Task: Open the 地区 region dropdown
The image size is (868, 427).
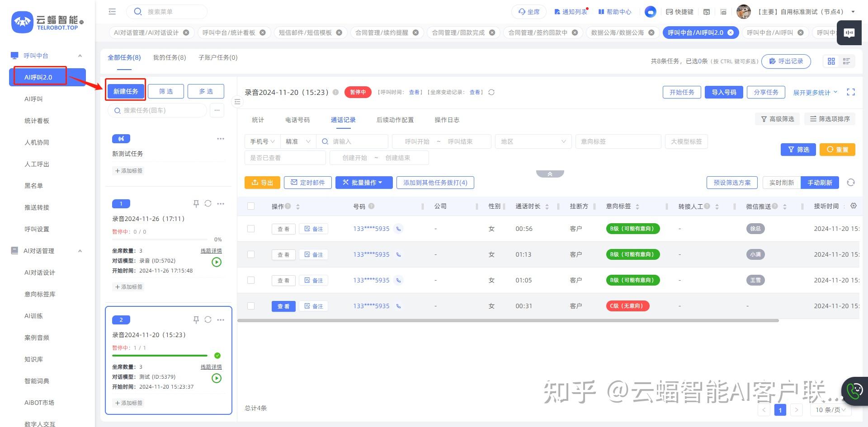Action: coord(533,141)
